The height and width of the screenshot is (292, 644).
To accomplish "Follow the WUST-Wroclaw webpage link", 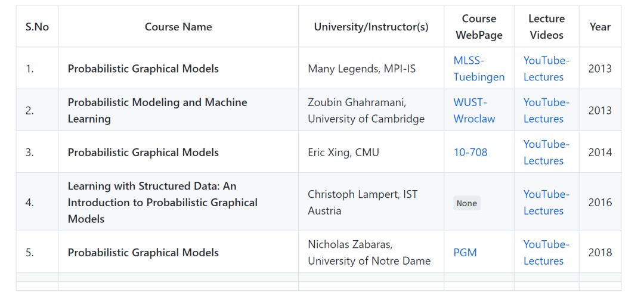I will tap(475, 110).
